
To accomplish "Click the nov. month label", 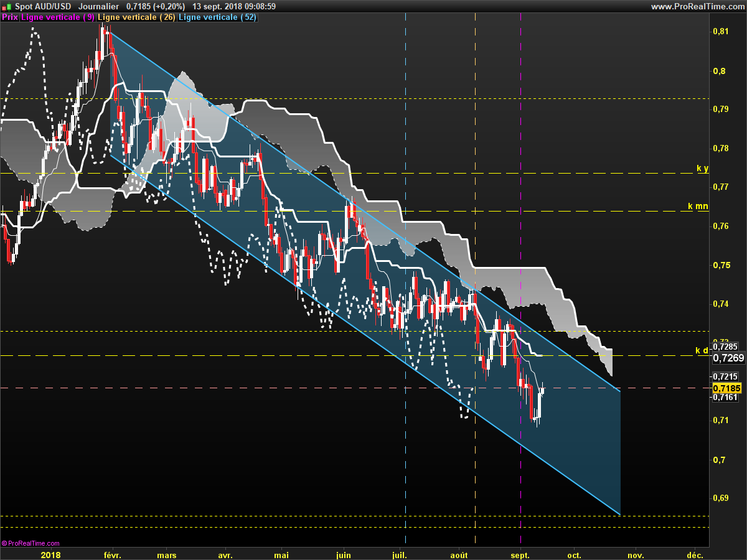I will coord(635,555).
